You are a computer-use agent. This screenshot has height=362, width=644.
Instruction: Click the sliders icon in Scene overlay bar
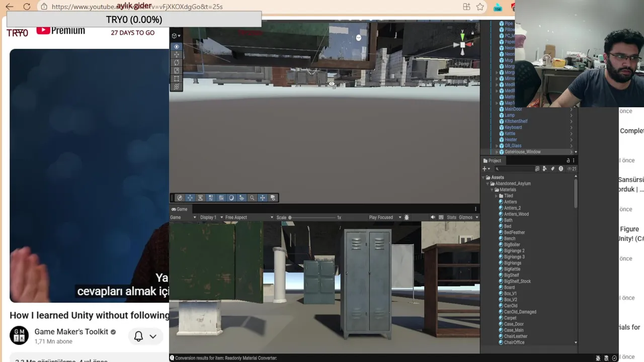click(211, 198)
